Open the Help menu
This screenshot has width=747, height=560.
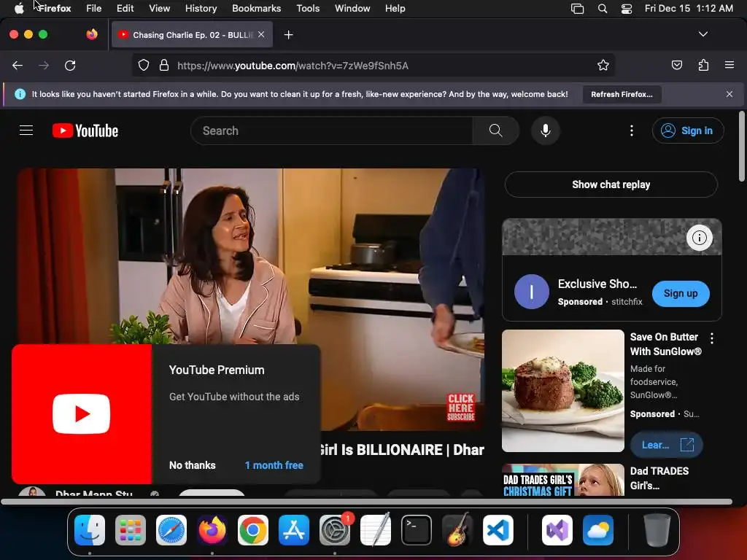pyautogui.click(x=395, y=8)
